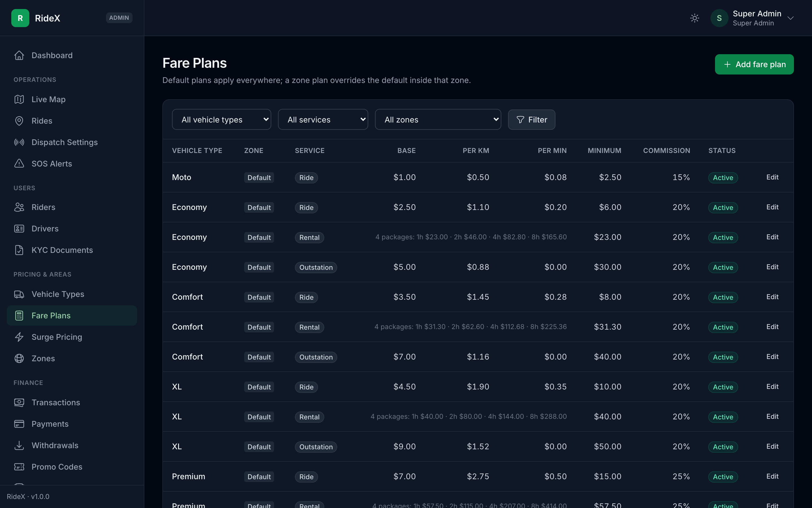The width and height of the screenshot is (812, 508).
Task: Click Active status badge in Moto row
Action: click(723, 178)
